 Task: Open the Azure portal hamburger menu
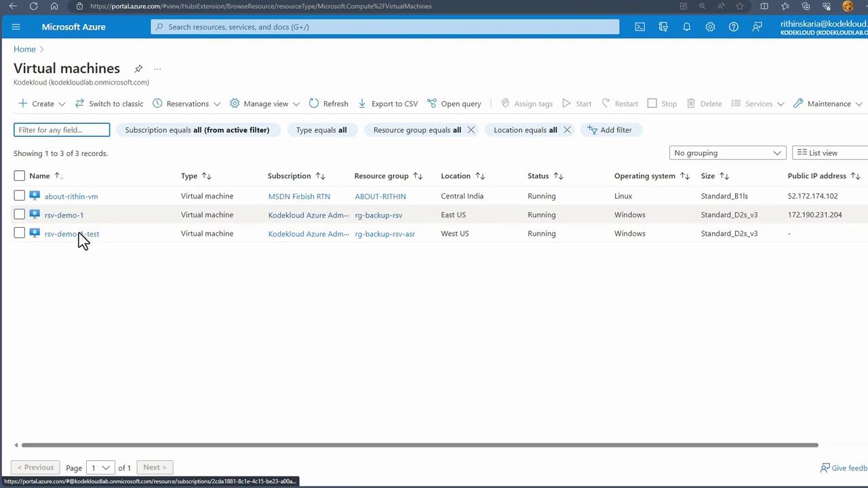click(x=16, y=27)
